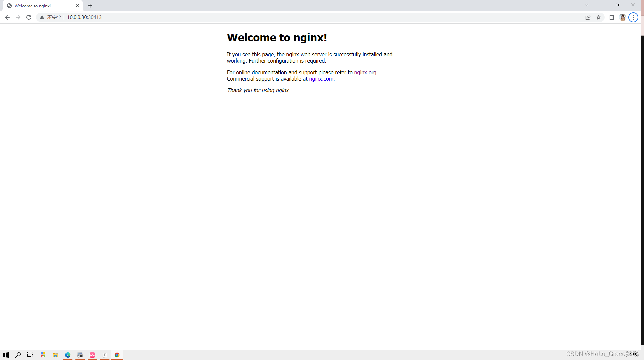
Task: Switch to Typora in the taskbar
Action: (x=105, y=355)
